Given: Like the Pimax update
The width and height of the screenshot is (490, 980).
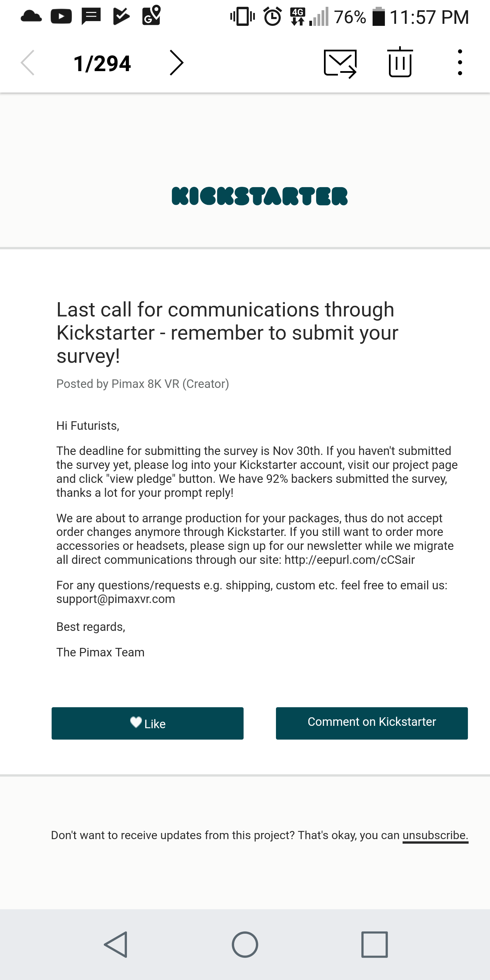Looking at the screenshot, I should 148,723.
